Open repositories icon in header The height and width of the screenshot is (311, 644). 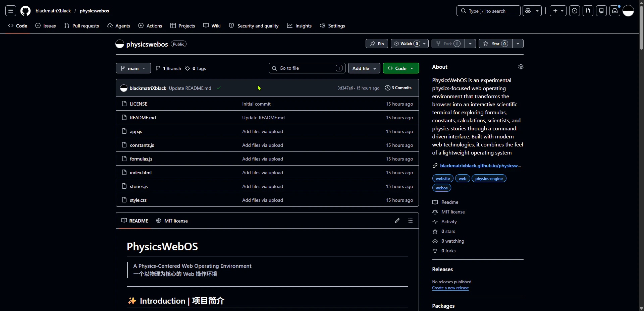coord(601,11)
